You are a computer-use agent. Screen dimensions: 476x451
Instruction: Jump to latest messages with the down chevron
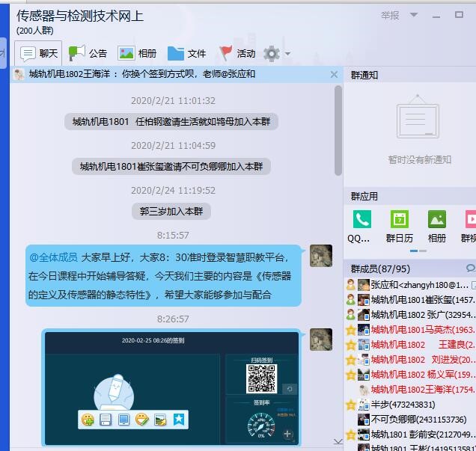tap(338, 442)
